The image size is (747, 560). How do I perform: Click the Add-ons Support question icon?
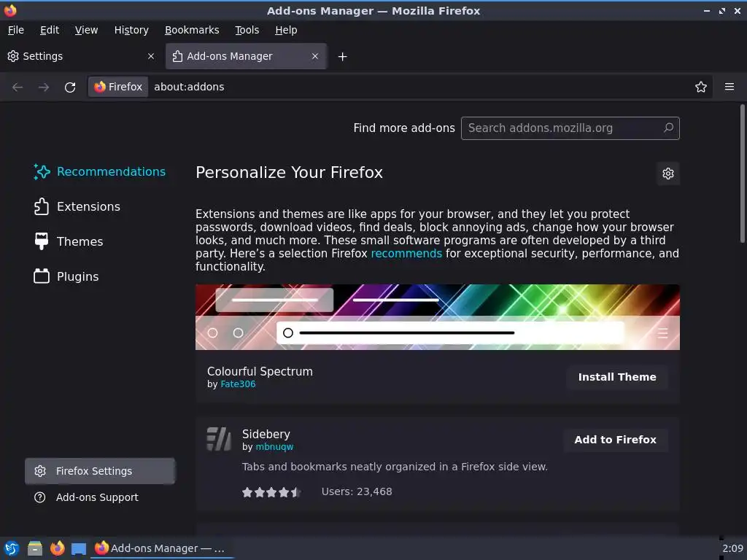(40, 497)
